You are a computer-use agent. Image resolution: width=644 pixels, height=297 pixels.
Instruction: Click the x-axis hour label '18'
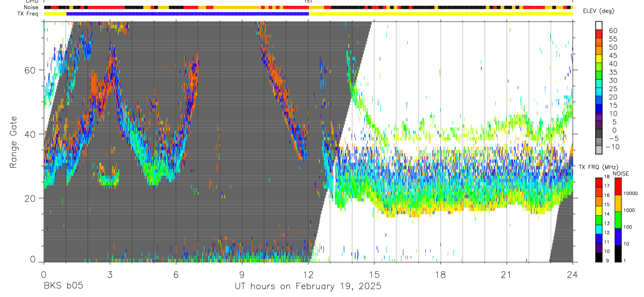[441, 274]
